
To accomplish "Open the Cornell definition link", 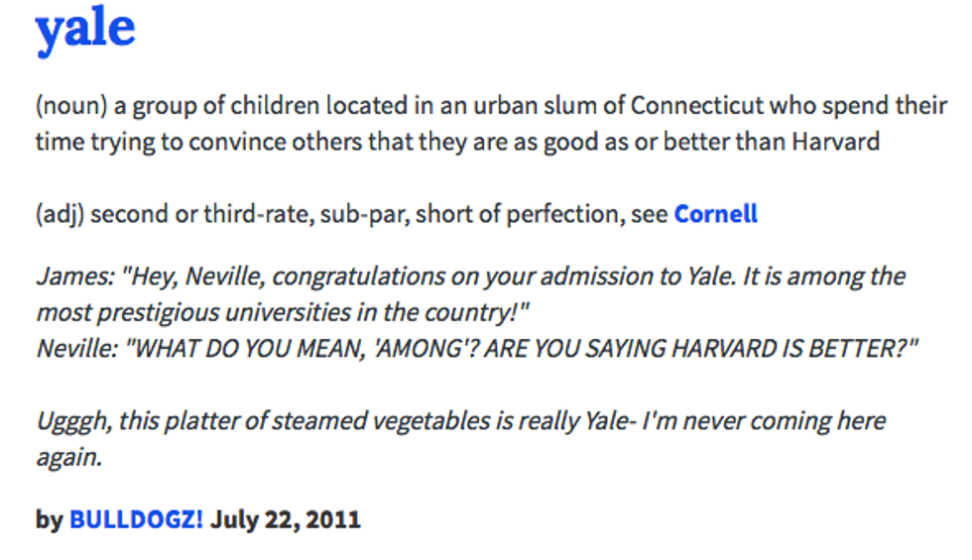I will click(715, 213).
